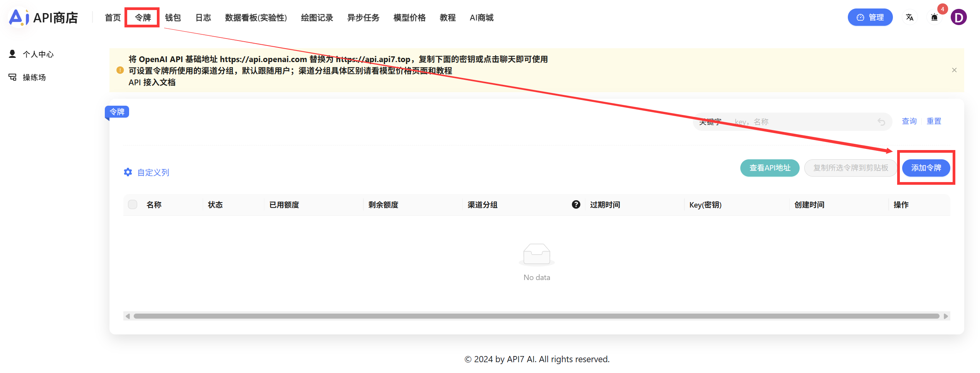This screenshot has width=980, height=373.
Task: Click the yellow warning icon in the banner
Action: click(x=120, y=71)
